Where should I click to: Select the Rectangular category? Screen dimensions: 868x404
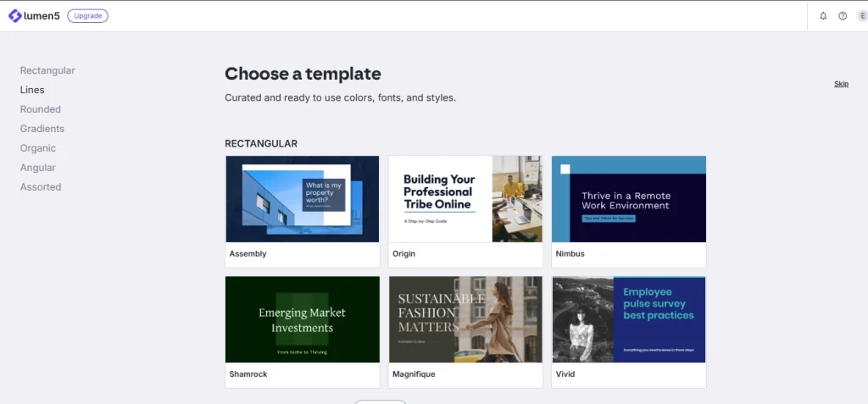[x=47, y=70]
